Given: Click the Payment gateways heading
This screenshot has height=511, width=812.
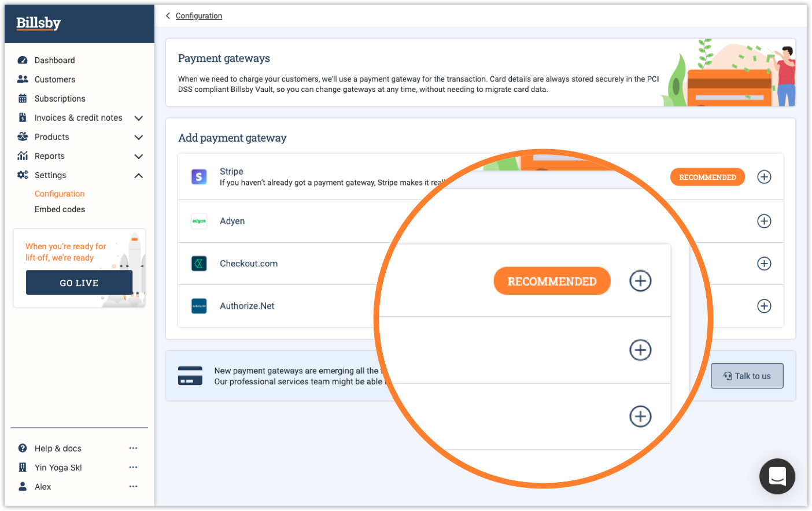Looking at the screenshot, I should click(x=224, y=58).
